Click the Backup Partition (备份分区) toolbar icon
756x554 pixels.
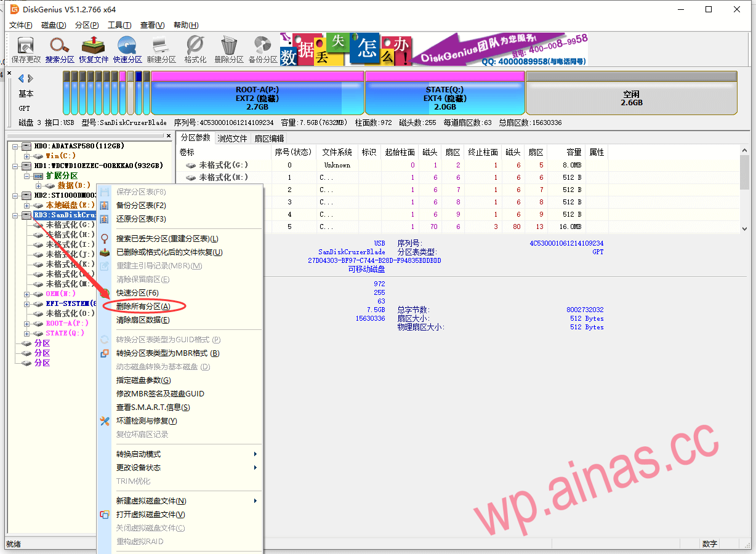pyautogui.click(x=263, y=49)
